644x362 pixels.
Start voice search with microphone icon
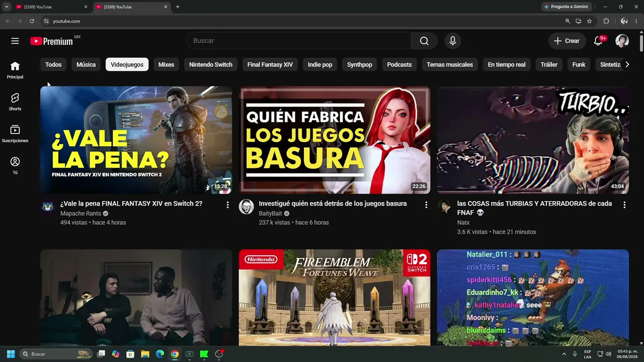coord(453,41)
